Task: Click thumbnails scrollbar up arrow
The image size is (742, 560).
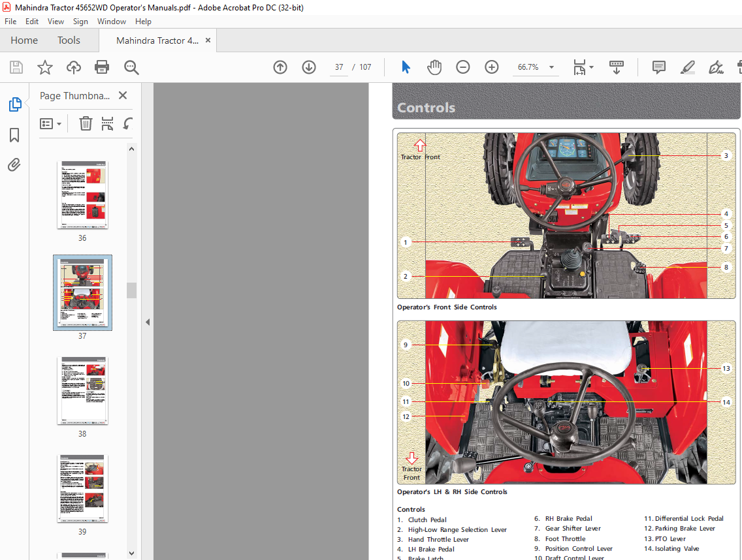Action: [x=131, y=149]
